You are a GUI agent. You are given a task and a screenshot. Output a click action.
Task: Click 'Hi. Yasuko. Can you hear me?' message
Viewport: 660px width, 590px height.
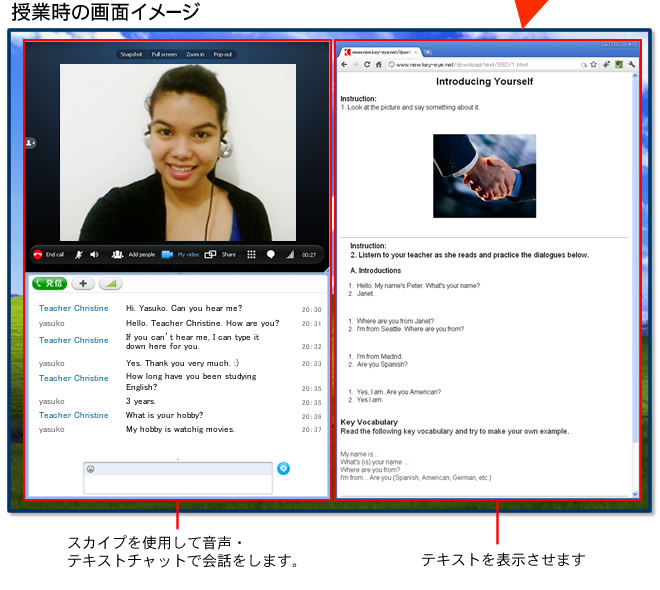click(x=184, y=308)
